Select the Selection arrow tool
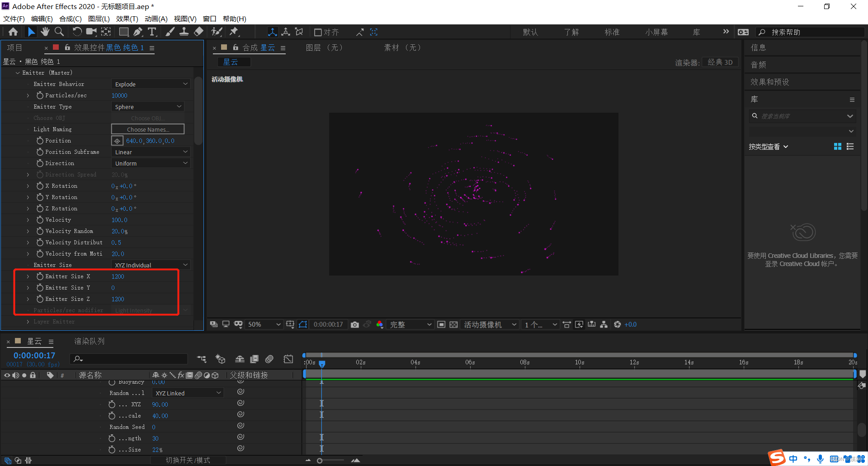 [x=31, y=32]
